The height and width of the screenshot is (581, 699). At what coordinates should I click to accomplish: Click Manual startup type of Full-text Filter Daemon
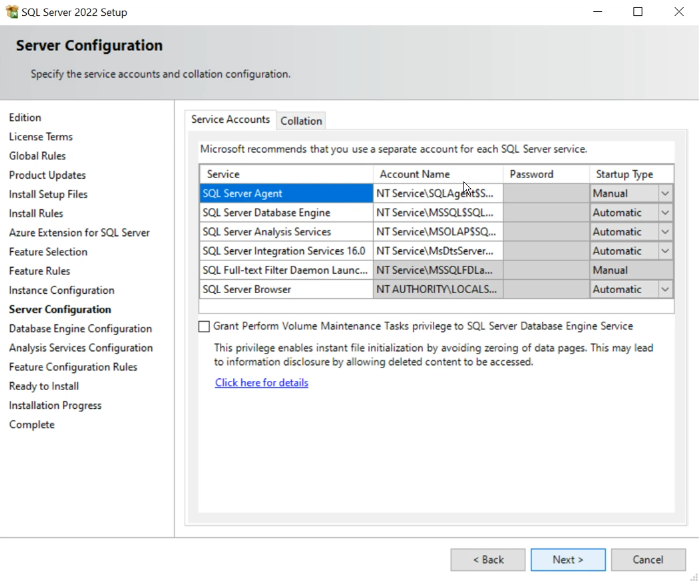coord(631,270)
